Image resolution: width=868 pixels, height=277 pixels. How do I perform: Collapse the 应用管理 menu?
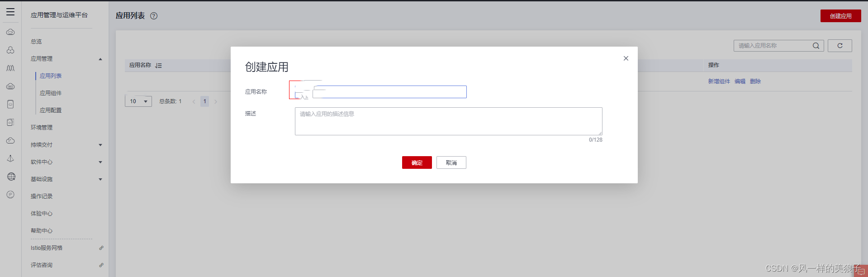(x=100, y=59)
